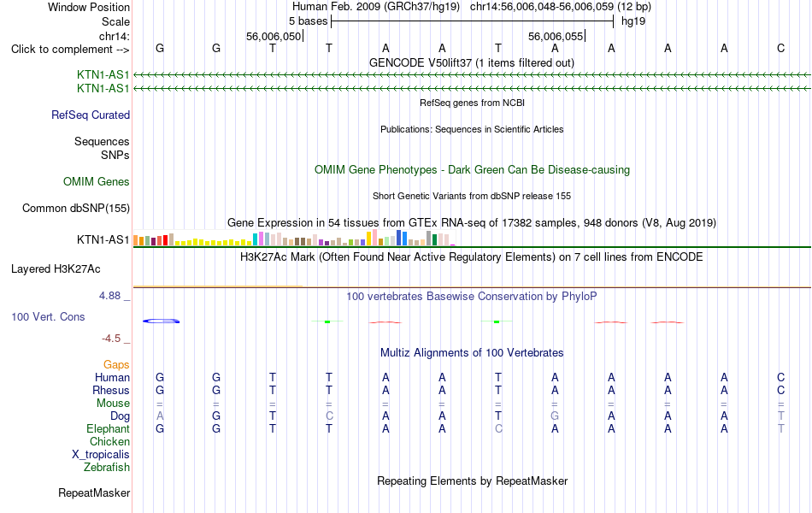Image resolution: width=812 pixels, height=513 pixels.
Task: Click the Gaps label in Multiz alignment
Action: point(116,365)
